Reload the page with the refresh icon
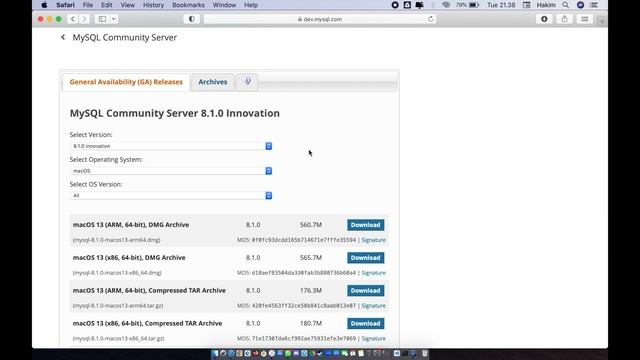Viewport: 640px width, 360px height. tap(431, 19)
